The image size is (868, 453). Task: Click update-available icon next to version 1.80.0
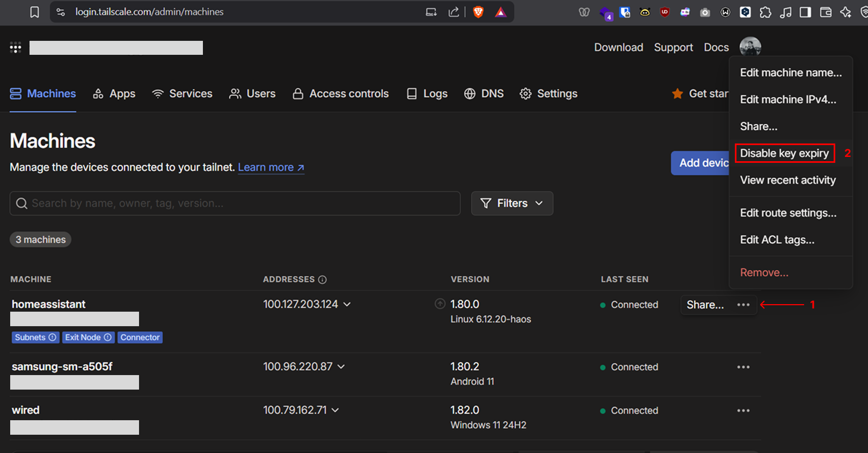point(440,304)
